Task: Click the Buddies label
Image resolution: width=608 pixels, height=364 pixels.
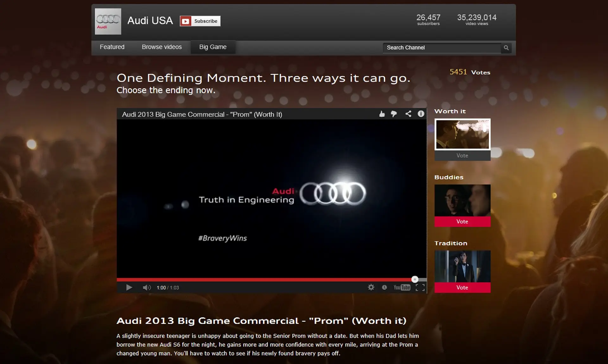Action: tap(449, 177)
